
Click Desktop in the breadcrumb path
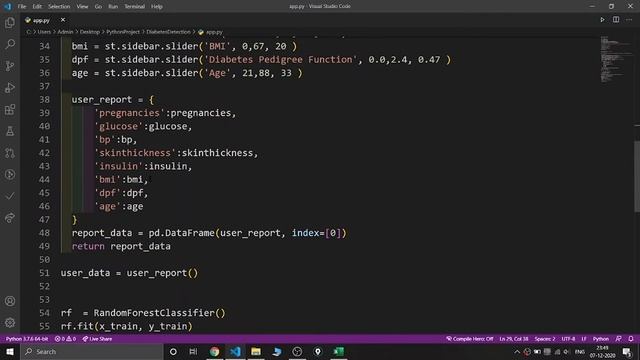pyautogui.click(x=90, y=32)
